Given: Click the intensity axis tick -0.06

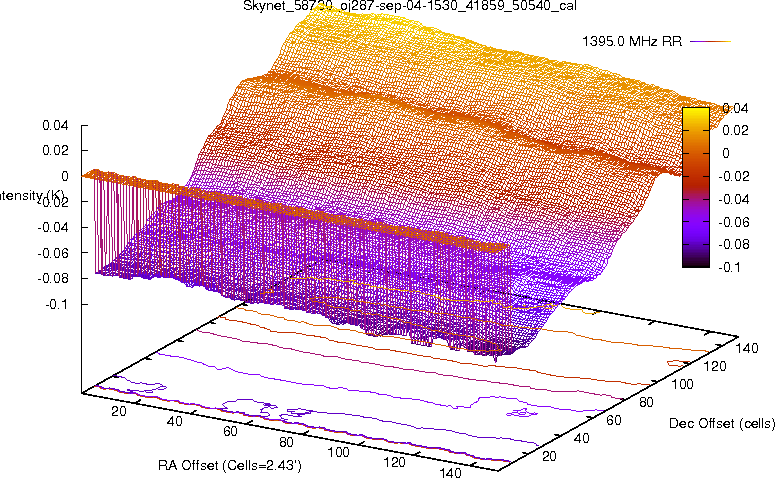Looking at the screenshot, I should point(53,253).
